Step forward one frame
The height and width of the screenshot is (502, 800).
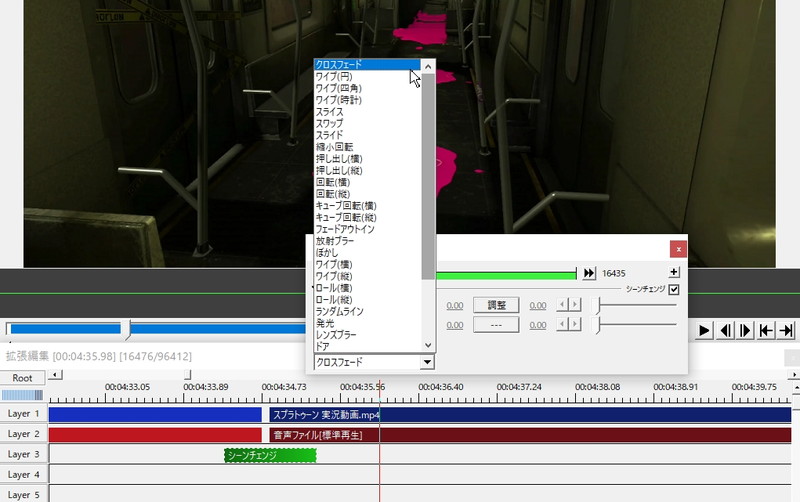click(x=745, y=331)
